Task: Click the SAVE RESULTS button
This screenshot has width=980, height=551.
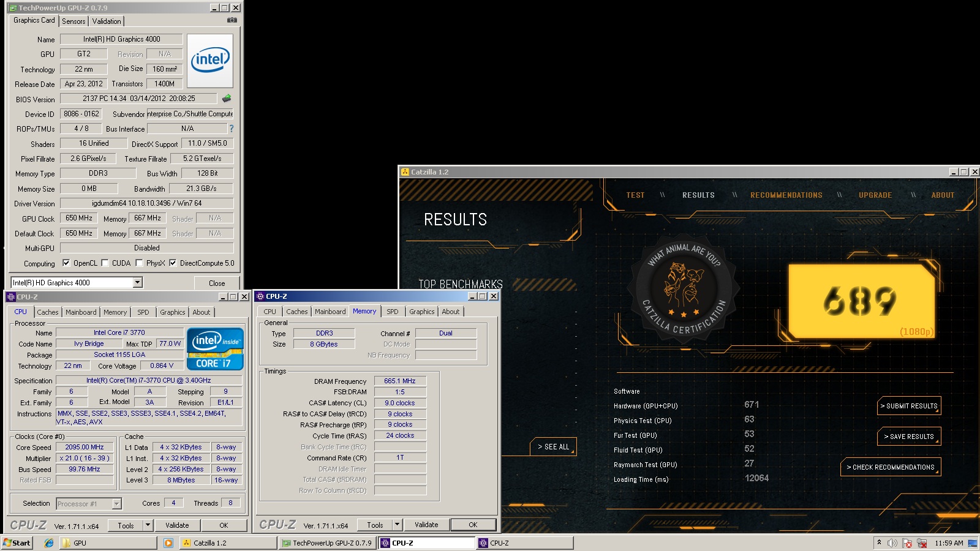Action: (x=909, y=437)
